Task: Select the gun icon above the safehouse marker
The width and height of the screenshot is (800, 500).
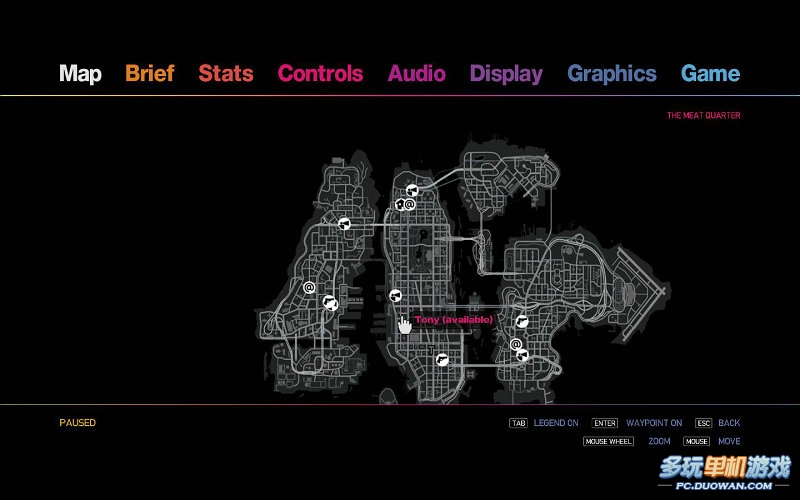Action: point(410,189)
